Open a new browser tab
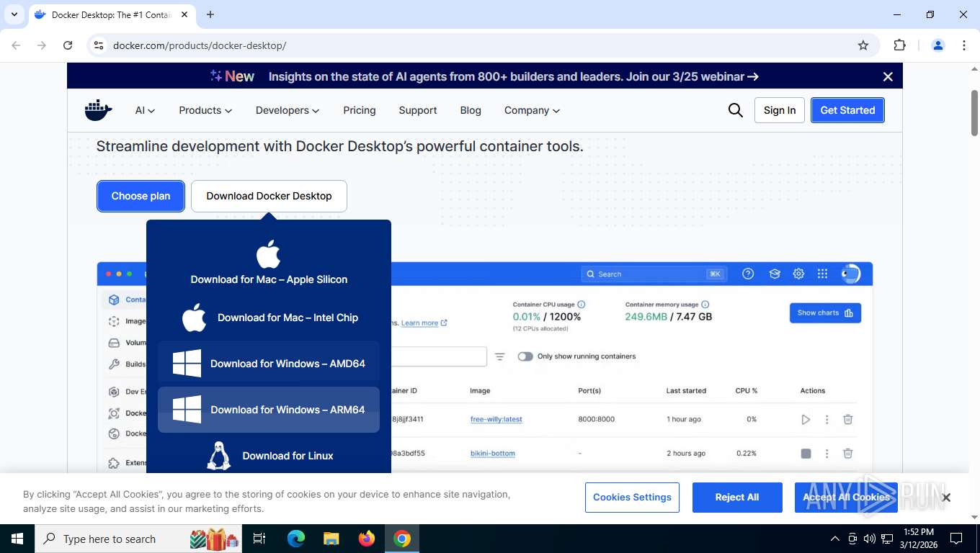 pos(210,14)
